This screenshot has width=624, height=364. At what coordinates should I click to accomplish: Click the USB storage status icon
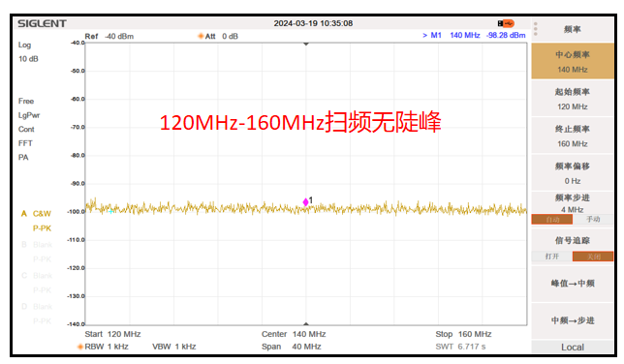pyautogui.click(x=506, y=23)
